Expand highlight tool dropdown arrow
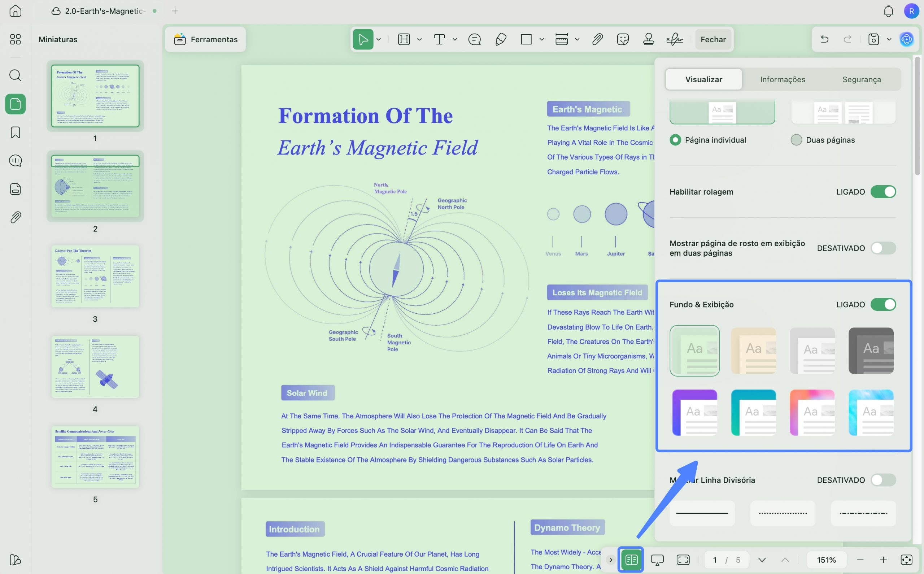The image size is (924, 574). pyautogui.click(x=419, y=39)
